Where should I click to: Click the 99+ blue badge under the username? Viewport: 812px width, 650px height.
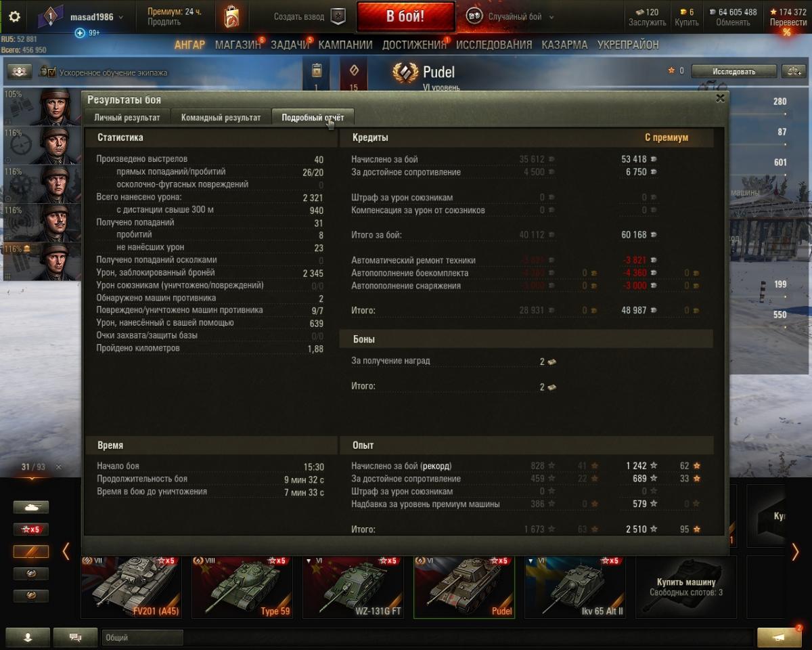(x=87, y=32)
